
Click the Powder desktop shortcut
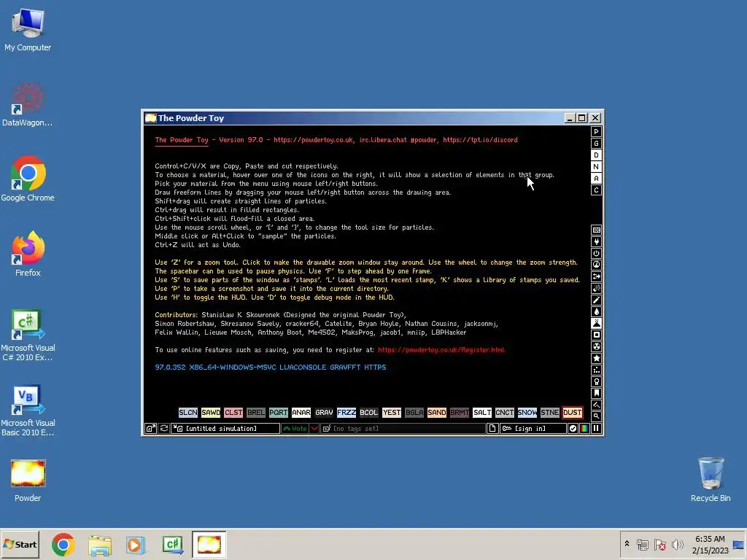click(28, 481)
